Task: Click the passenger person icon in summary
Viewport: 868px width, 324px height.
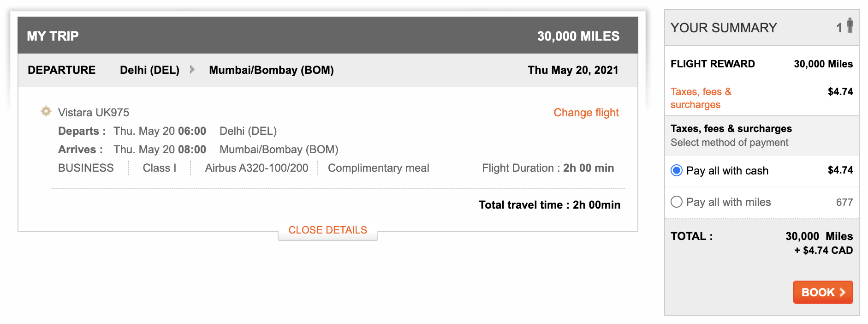Action: click(850, 26)
